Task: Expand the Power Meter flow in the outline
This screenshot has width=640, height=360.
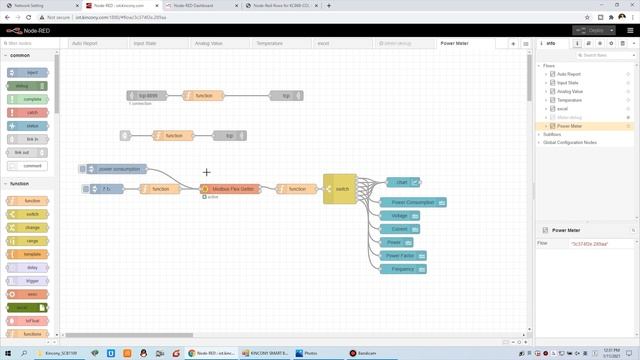Action: tap(546, 126)
